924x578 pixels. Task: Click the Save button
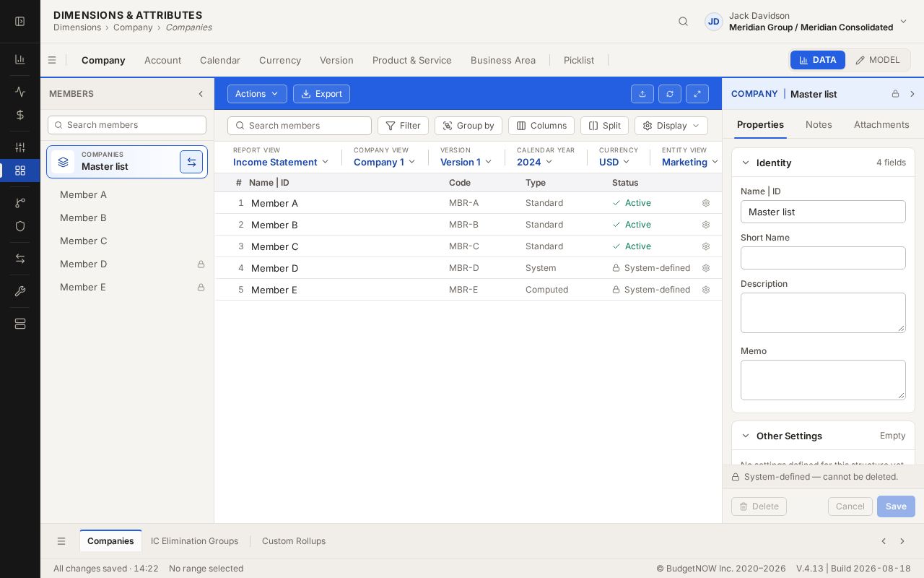(x=896, y=506)
